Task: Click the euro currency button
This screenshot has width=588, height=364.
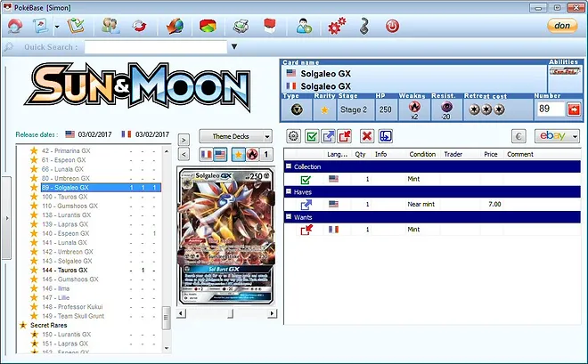Action: pyautogui.click(x=519, y=136)
